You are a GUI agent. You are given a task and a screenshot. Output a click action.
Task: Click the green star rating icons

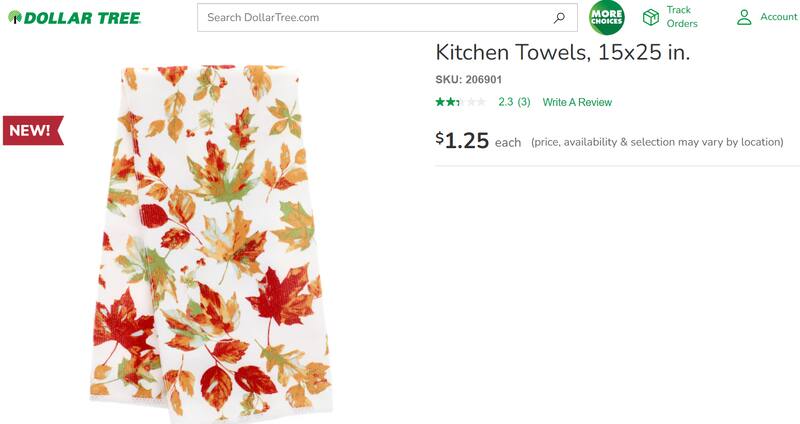point(460,102)
